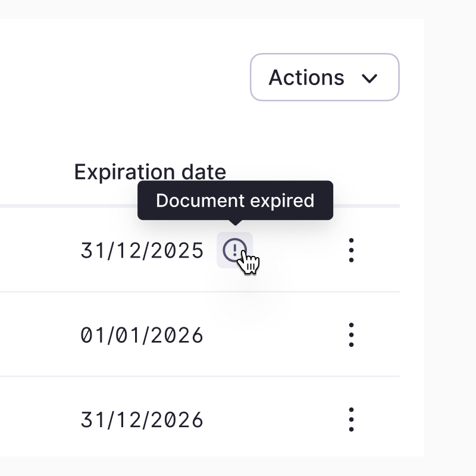Screen dimensions: 476x476
Task: Select the row options icon at the top right
Action: point(352,250)
